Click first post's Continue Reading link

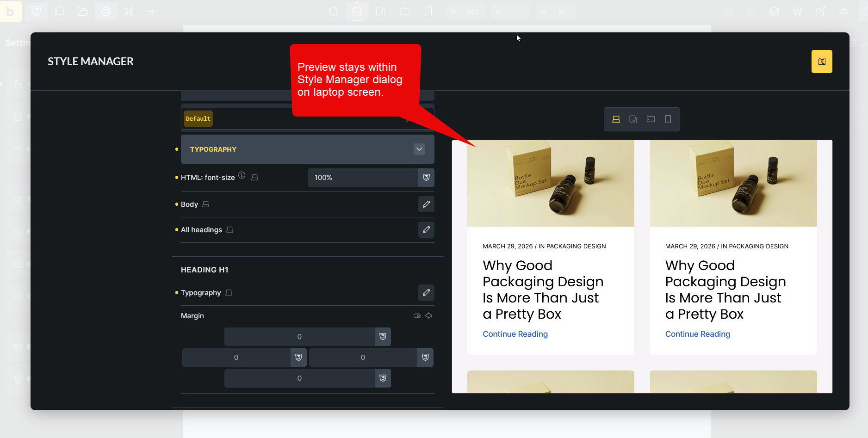515,334
